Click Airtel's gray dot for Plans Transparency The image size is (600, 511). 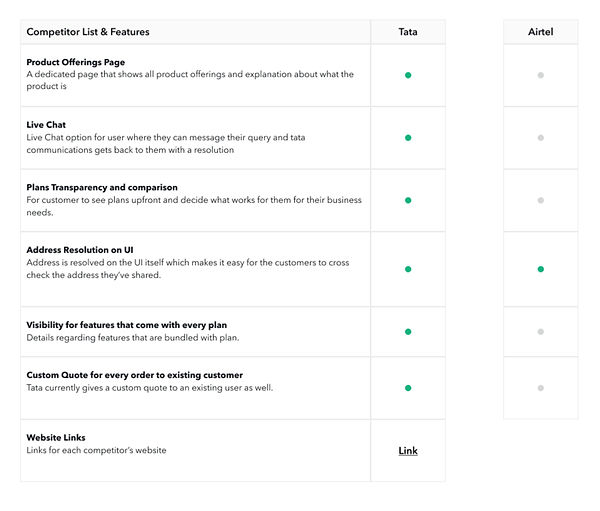click(541, 200)
